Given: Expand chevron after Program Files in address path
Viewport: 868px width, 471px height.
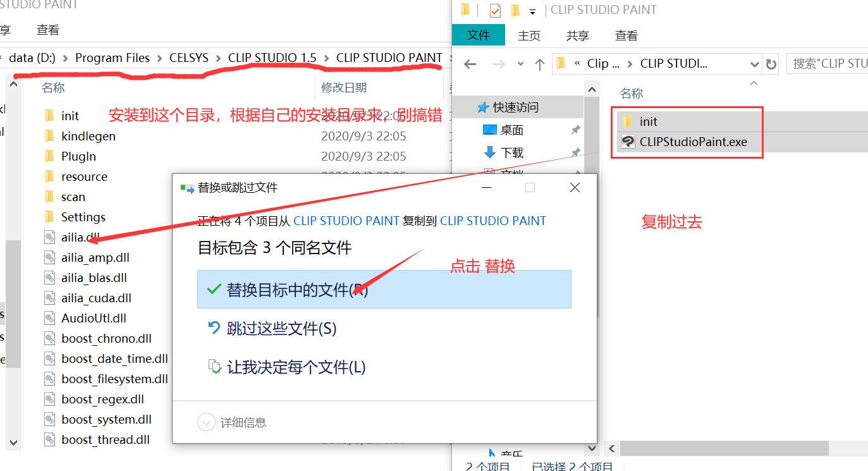Looking at the screenshot, I should coord(160,58).
